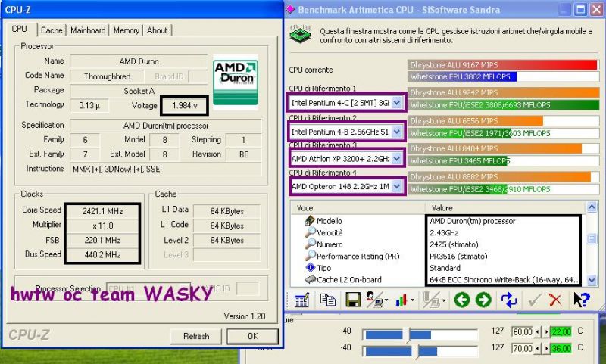The width and height of the screenshot is (606, 364).
Task: Click the green 22.00 temperature reading
Action: tap(561, 331)
